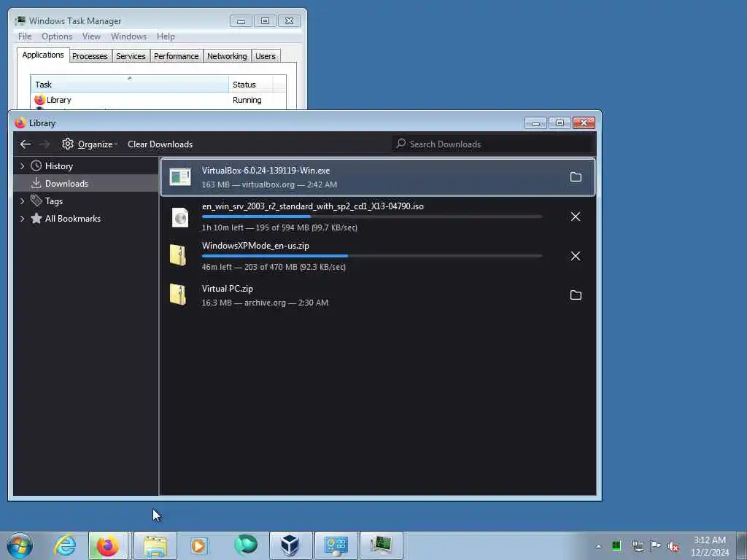747x560 pixels.
Task: Select History in the Library sidebar
Action: [x=58, y=166]
